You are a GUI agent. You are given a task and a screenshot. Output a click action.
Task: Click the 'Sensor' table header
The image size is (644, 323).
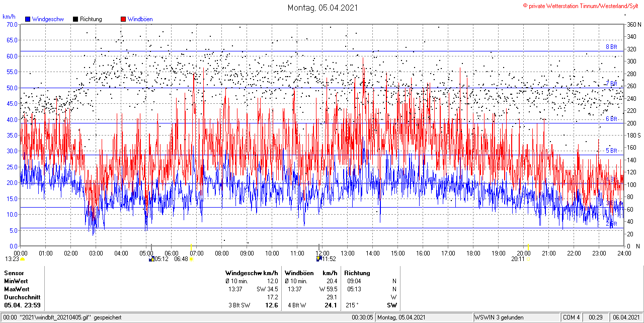(x=14, y=273)
